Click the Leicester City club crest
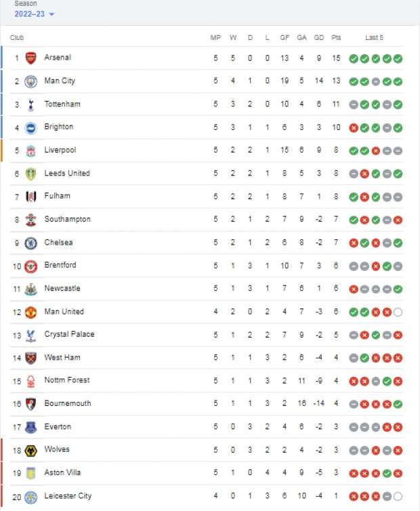This screenshot has width=420, height=511. click(30, 497)
